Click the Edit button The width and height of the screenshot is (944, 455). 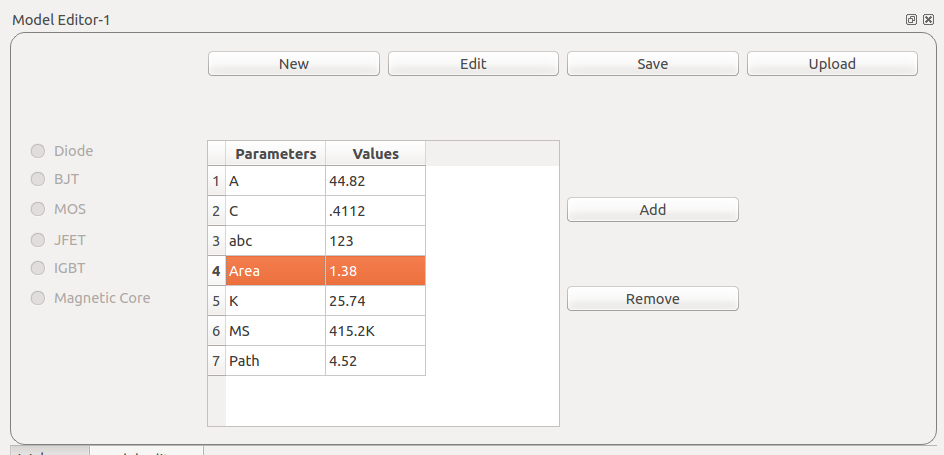point(473,64)
